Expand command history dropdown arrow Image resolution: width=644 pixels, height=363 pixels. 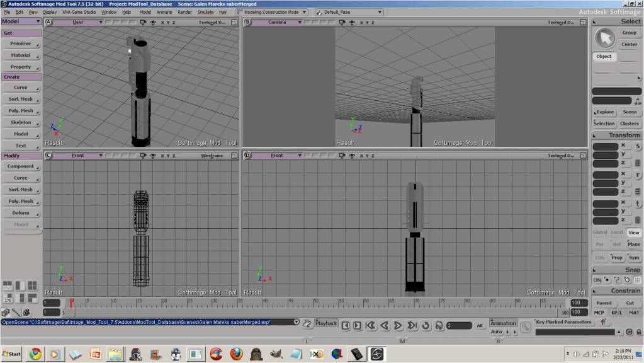[296, 322]
